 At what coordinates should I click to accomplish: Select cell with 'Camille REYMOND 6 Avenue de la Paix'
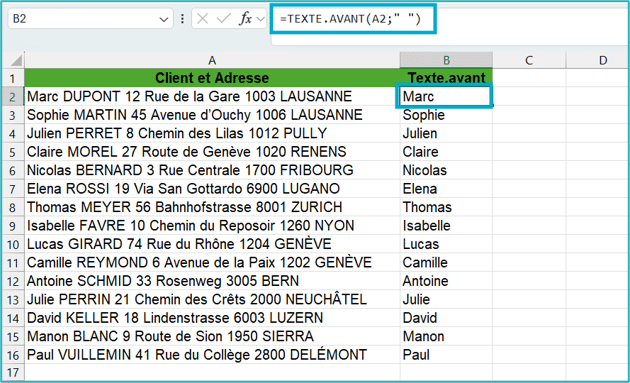pyautogui.click(x=212, y=263)
